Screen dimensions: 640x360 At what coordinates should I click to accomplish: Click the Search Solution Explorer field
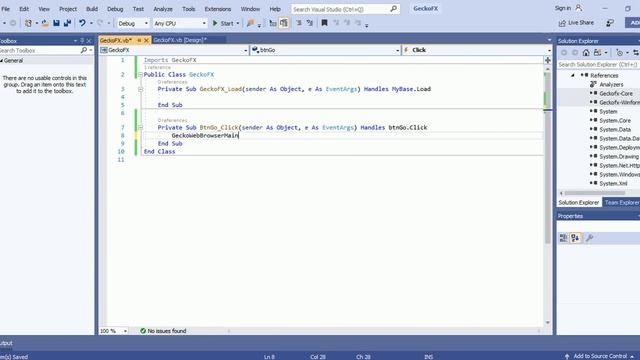(x=598, y=64)
